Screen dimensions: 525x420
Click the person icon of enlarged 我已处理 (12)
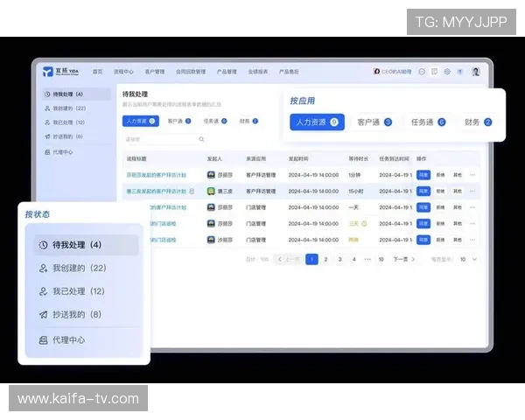pyautogui.click(x=43, y=291)
